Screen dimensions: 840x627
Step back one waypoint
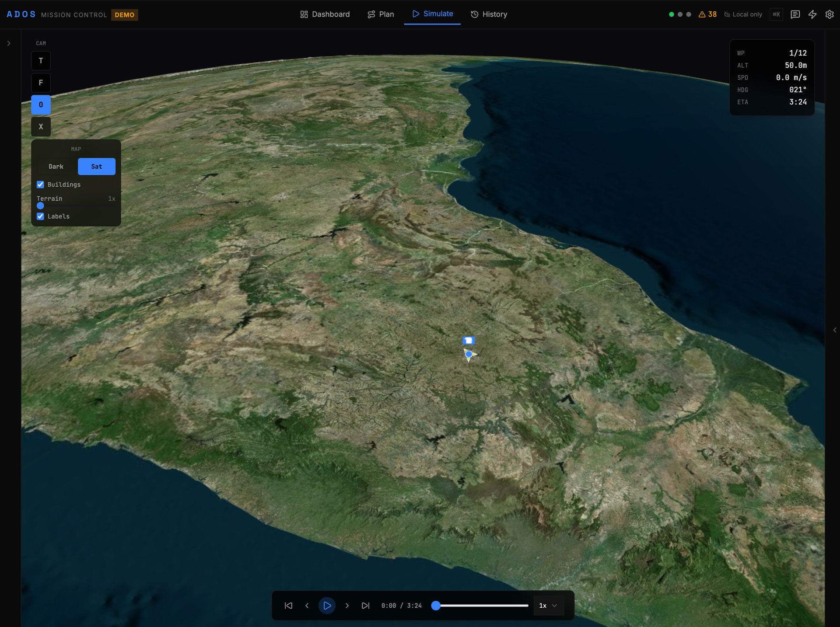click(x=307, y=606)
